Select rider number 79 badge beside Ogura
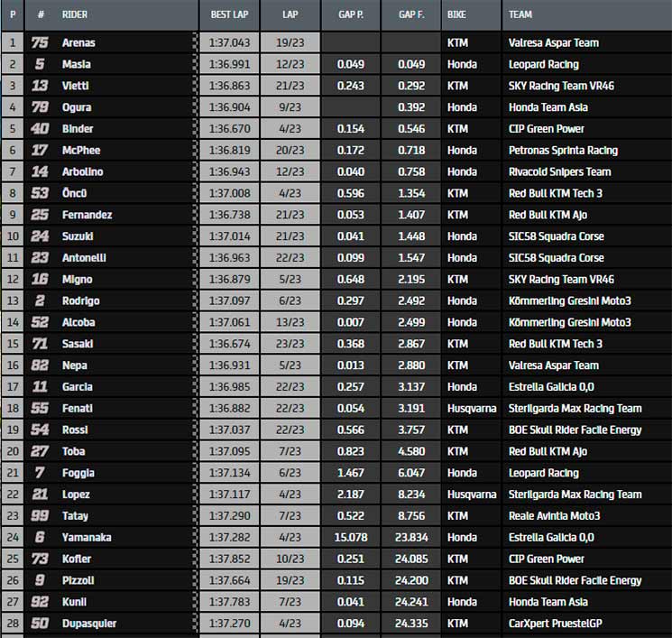672x638 pixels. point(40,107)
